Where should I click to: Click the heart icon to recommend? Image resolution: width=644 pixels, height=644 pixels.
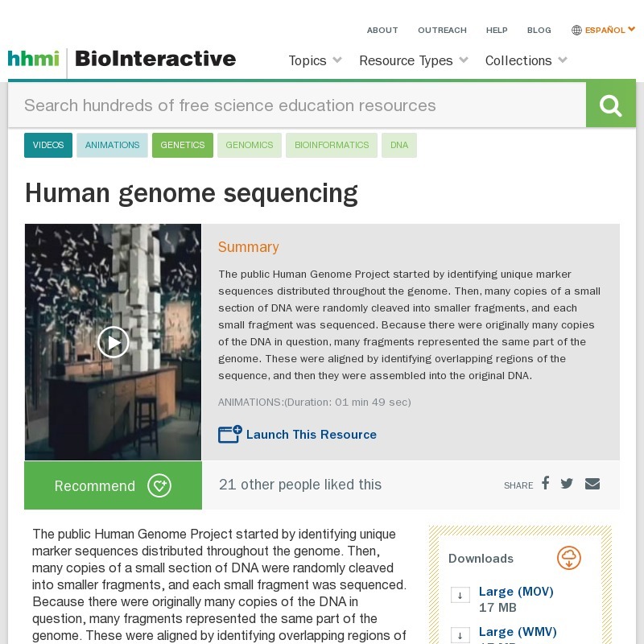pyautogui.click(x=159, y=485)
